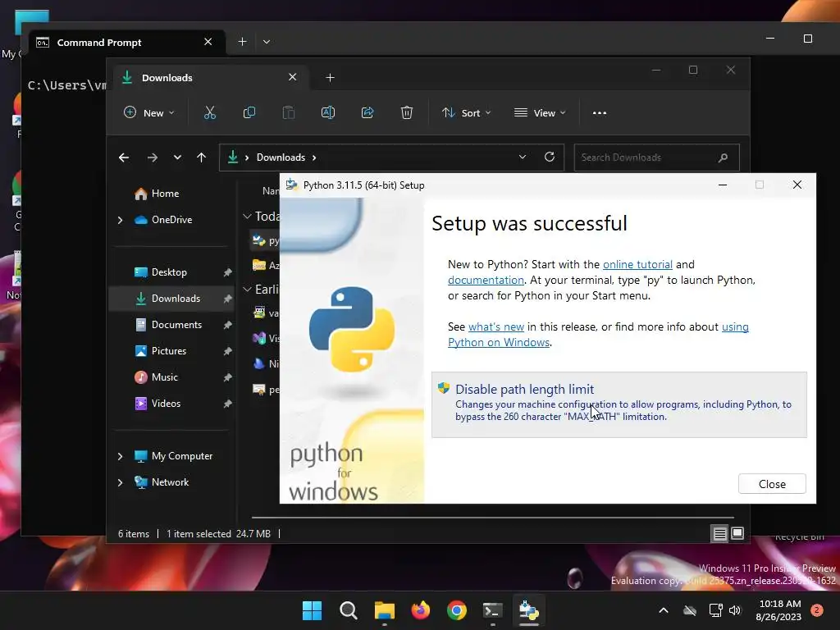
Task: Click Disable path length limit
Action: pyautogui.click(x=619, y=404)
